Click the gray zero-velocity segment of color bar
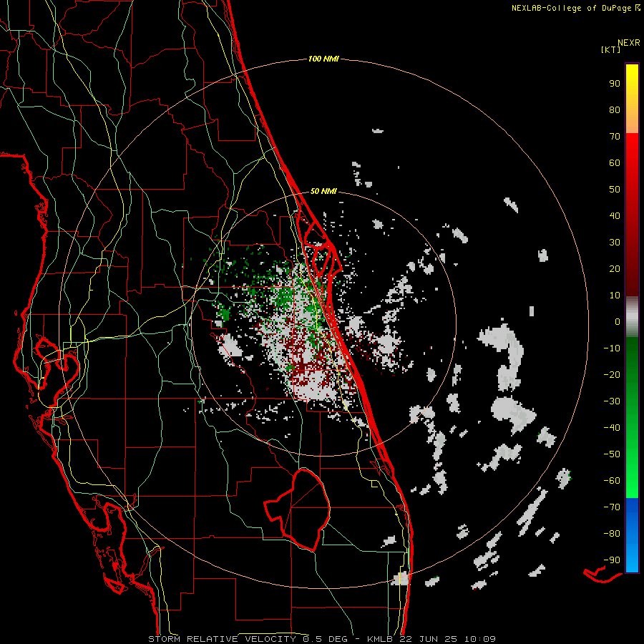This screenshot has height=644, width=644. tap(632, 317)
